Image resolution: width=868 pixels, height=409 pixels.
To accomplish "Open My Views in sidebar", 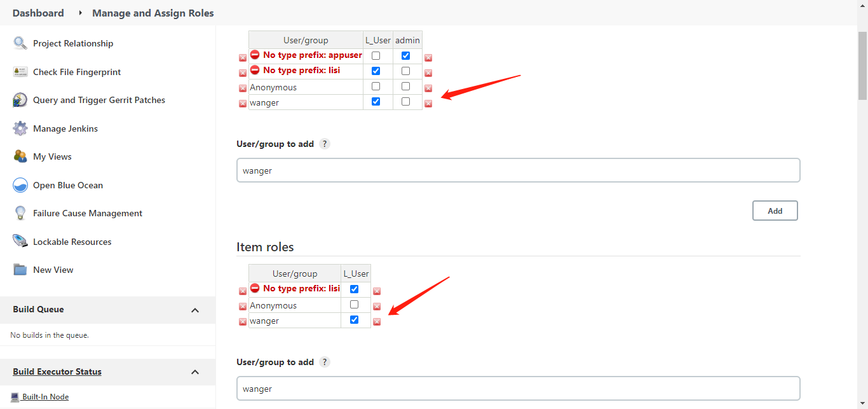I will click(52, 156).
